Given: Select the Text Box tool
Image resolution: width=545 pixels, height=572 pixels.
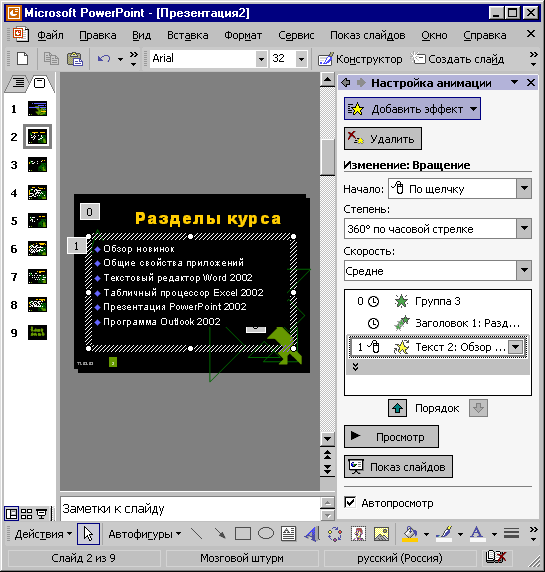Looking at the screenshot, I should (x=289, y=534).
